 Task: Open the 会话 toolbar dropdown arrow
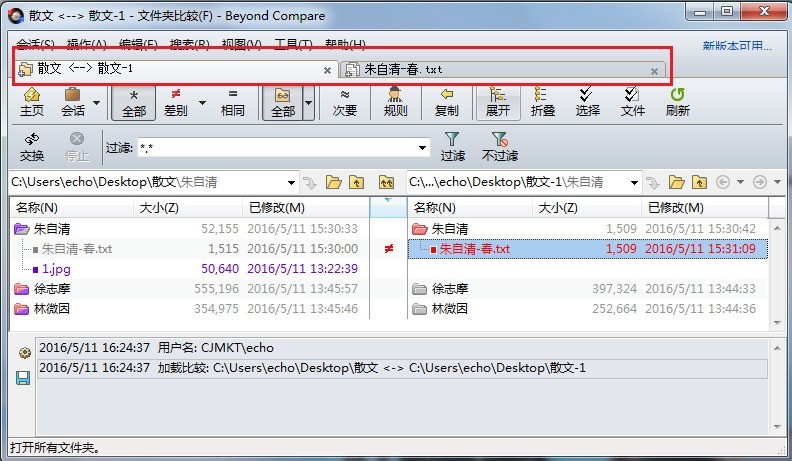pos(97,102)
